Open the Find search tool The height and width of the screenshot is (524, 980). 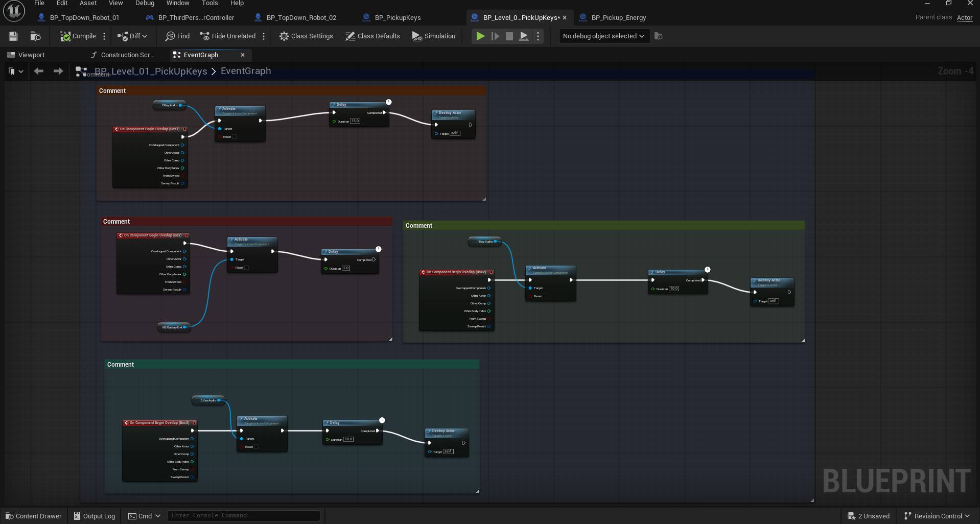177,36
